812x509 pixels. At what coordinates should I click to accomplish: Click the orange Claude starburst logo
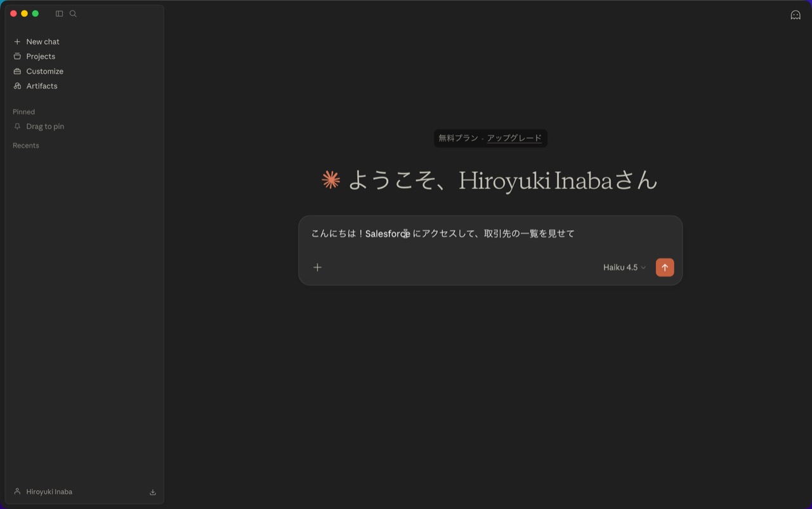pyautogui.click(x=331, y=180)
